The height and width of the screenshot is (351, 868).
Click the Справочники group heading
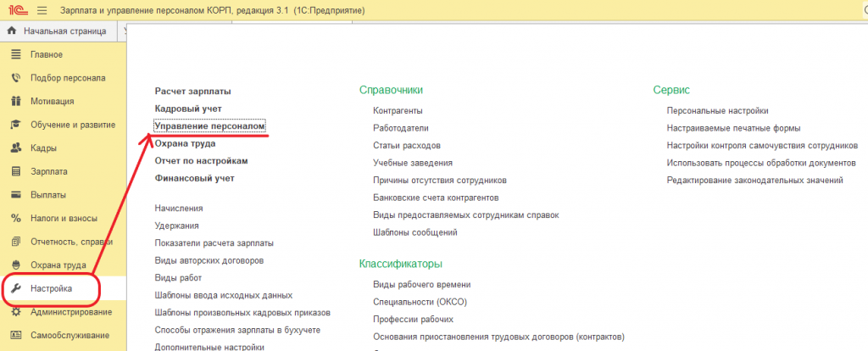pos(391,90)
